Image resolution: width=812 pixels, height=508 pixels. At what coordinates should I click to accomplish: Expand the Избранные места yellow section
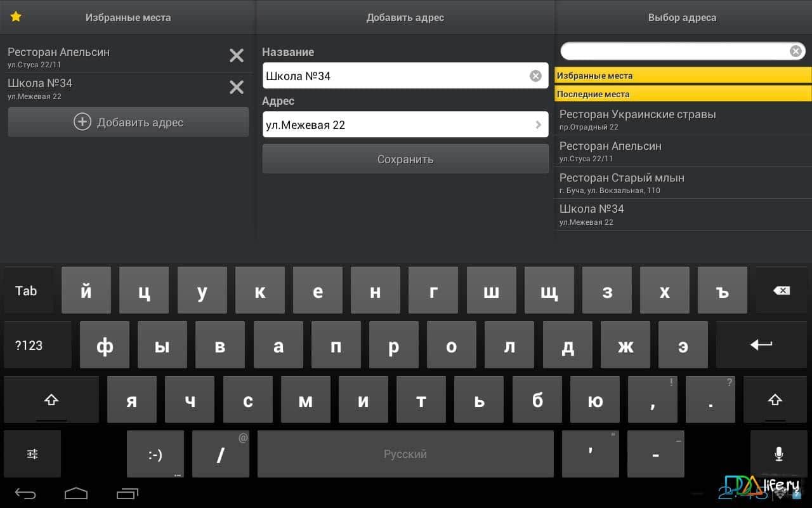[x=683, y=76]
